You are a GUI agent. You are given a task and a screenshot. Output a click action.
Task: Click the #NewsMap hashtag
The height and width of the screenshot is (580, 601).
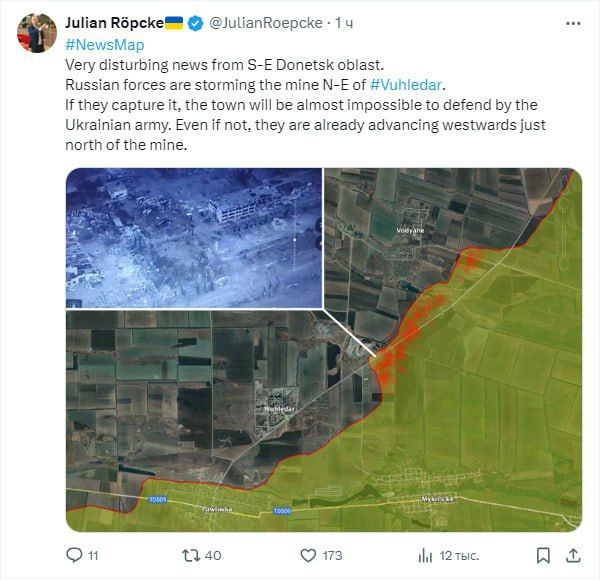(104, 44)
